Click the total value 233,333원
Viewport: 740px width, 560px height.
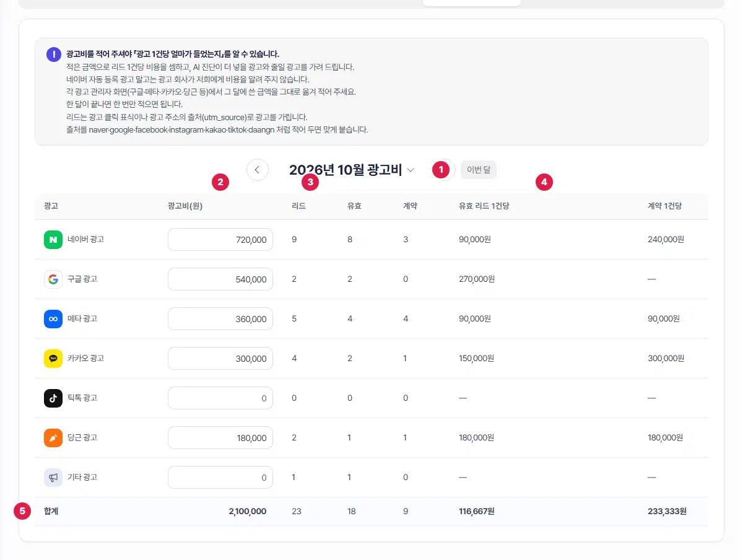[x=667, y=511]
